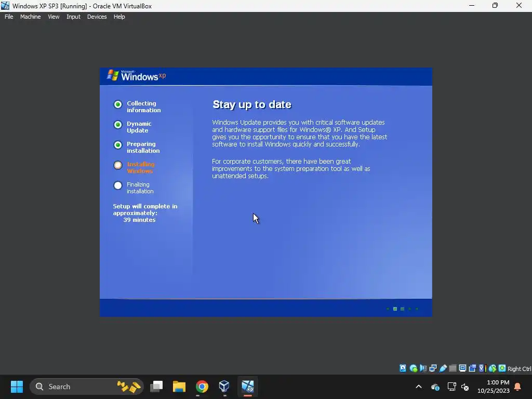Open the clock showing 1:00 PM

[x=494, y=387]
